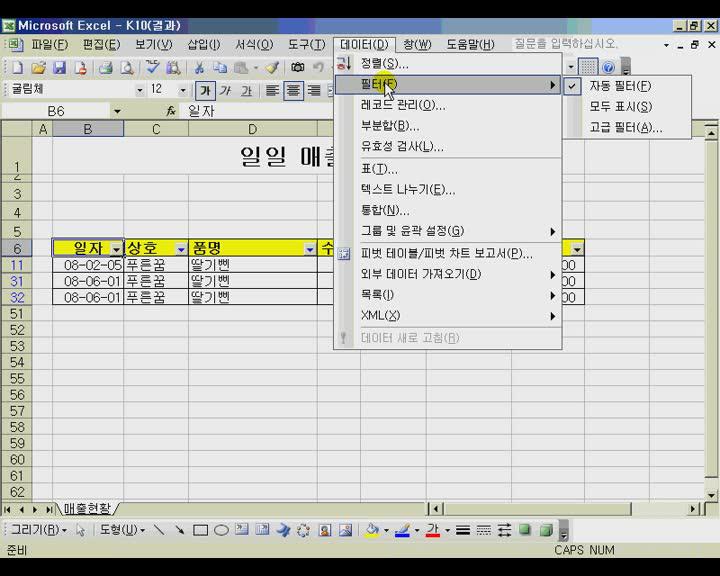Click the Arrow Style icon
The width and height of the screenshot is (720, 576).
504,530
